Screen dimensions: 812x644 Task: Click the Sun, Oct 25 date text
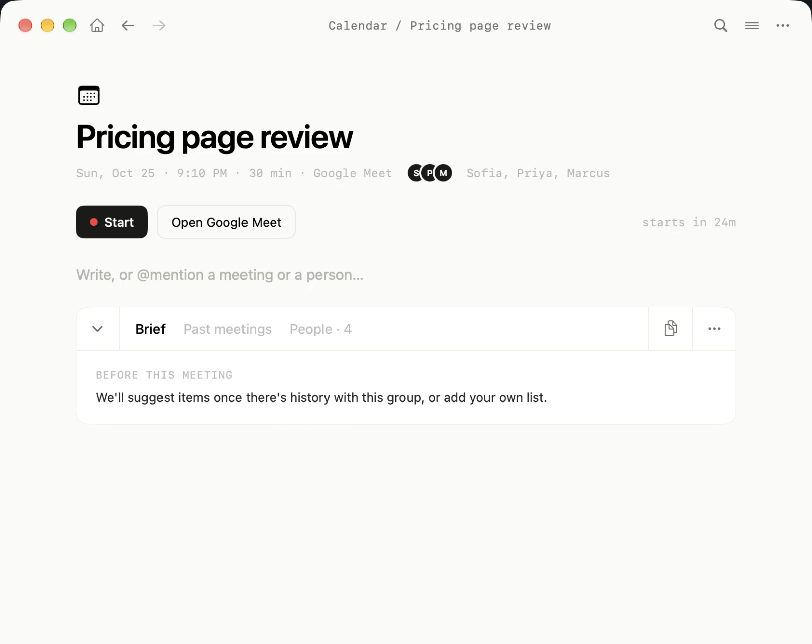coord(116,173)
